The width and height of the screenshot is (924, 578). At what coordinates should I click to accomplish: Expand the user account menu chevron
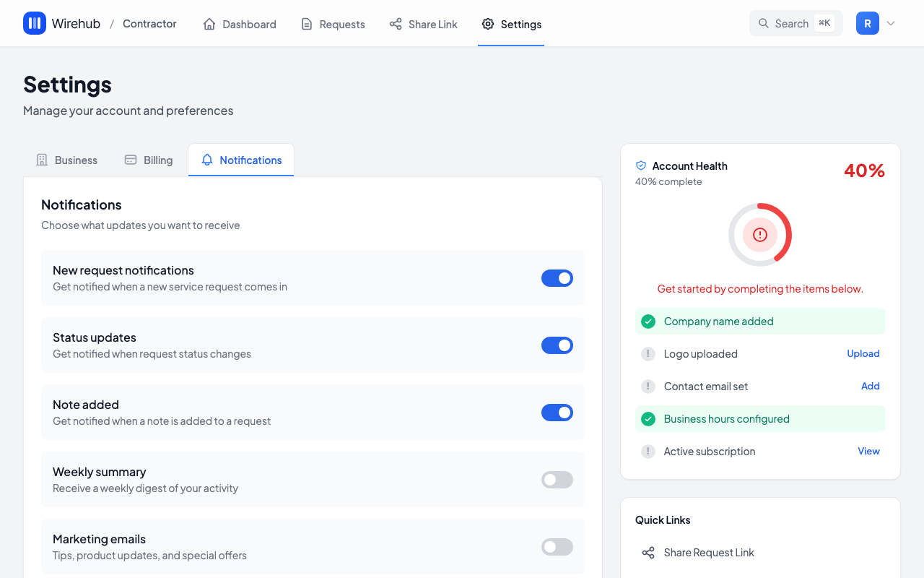coord(891,24)
